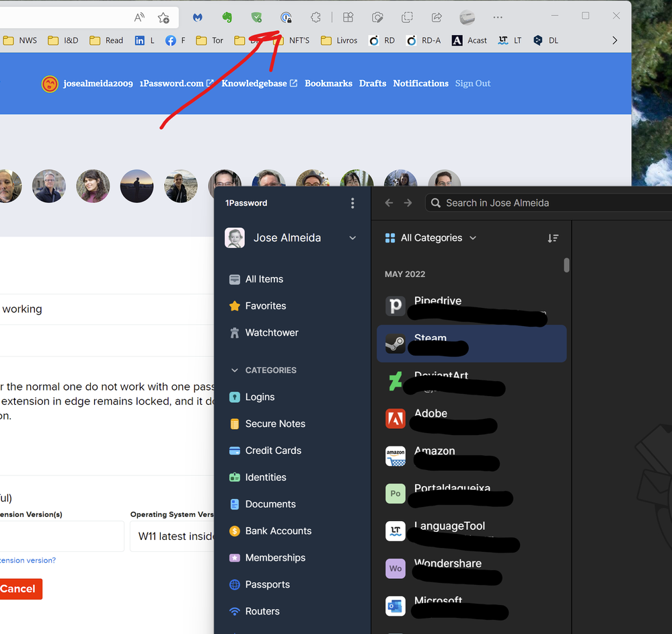Open the browser Extensions puzzle icon
Image resolution: width=672 pixels, height=634 pixels.
[x=315, y=17]
